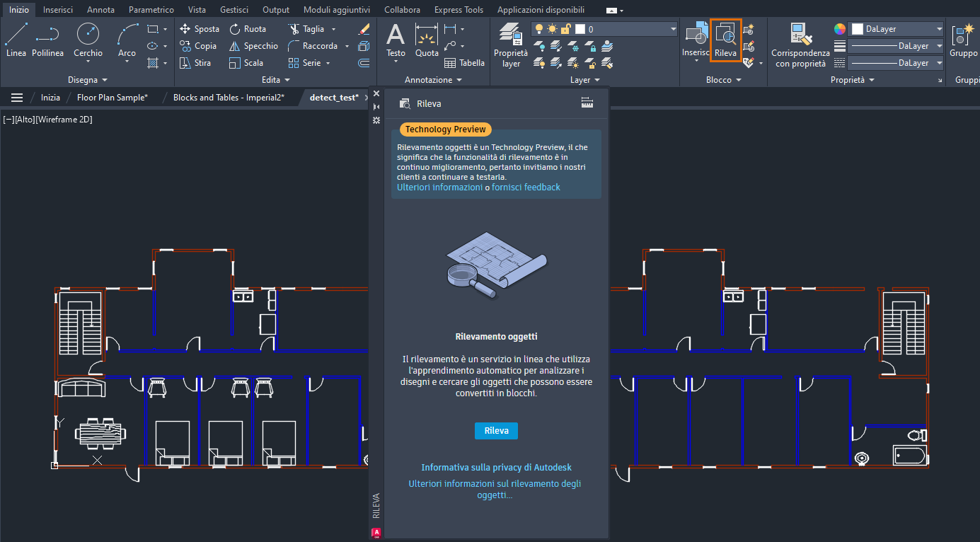Toggle layer on/off lightbulb in layer dropdown
980x542 pixels.
[x=539, y=29]
